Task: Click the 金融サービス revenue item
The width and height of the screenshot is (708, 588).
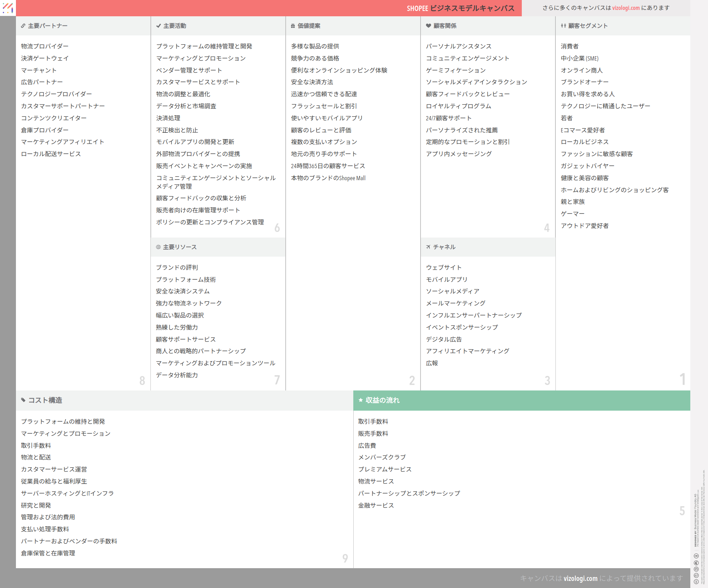Action: [x=376, y=506]
